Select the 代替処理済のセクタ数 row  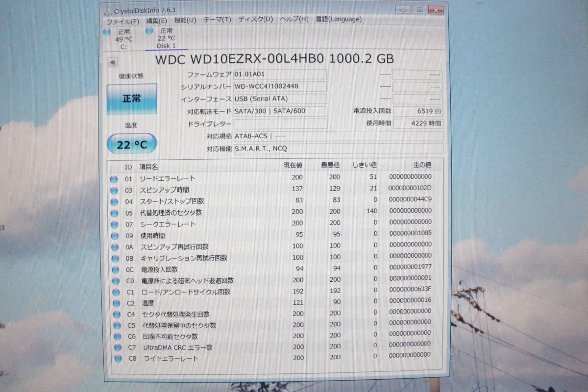tap(274, 212)
